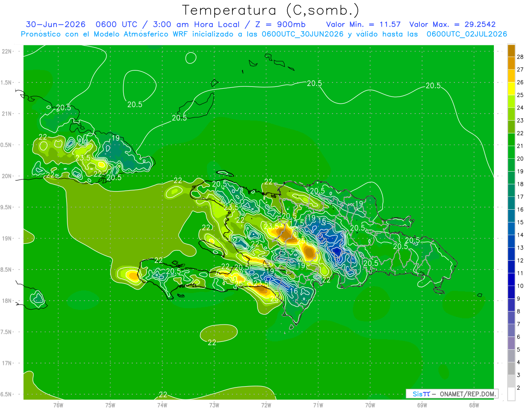
Task: Click the 17.5 contour label on the map
Action: pos(298,222)
